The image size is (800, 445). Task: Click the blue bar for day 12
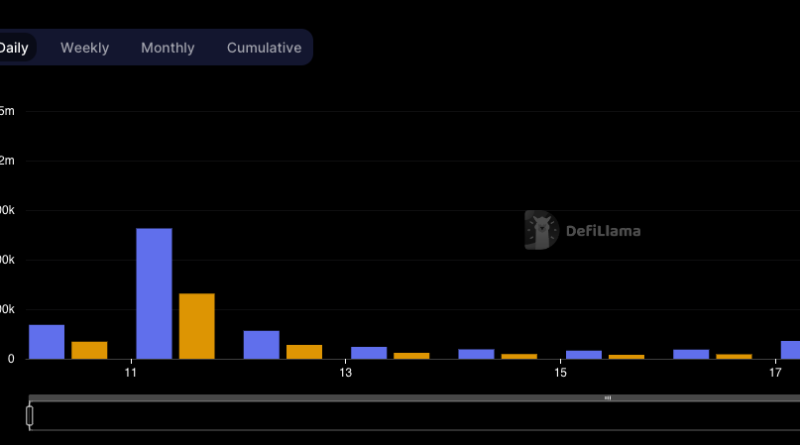(261, 345)
